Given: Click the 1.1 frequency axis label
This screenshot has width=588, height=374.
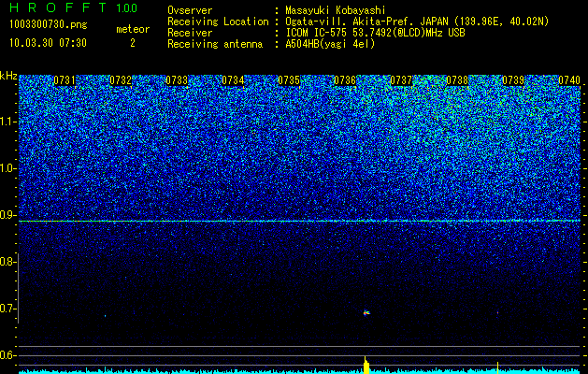Looking at the screenshot, I should (x=7, y=122).
